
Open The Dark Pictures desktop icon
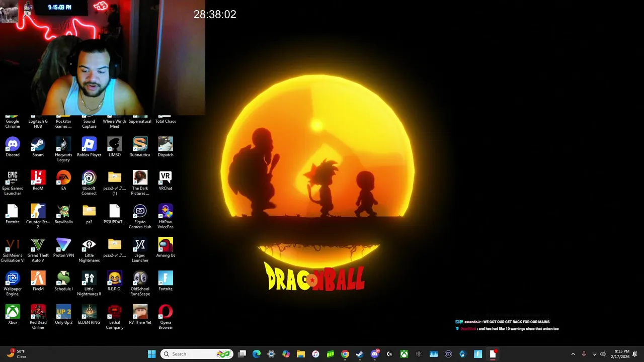(140, 184)
